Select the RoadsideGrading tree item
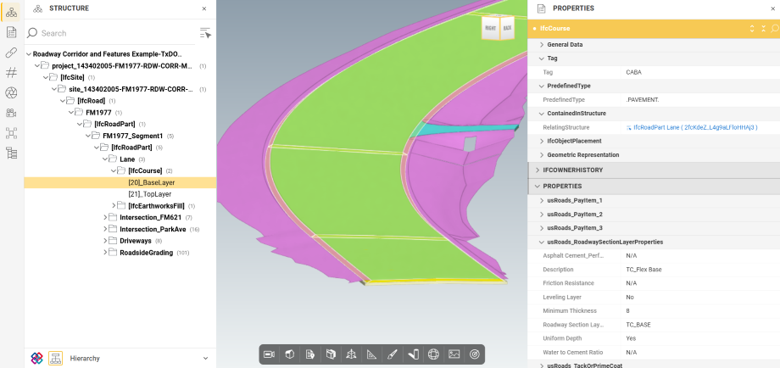 tap(146, 253)
